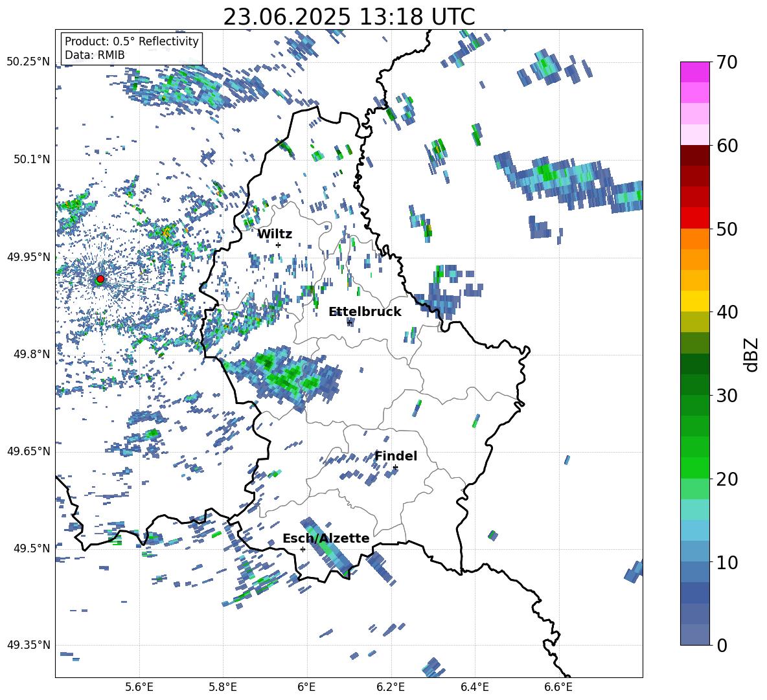Click the 6.6°E longitude label

point(558,687)
